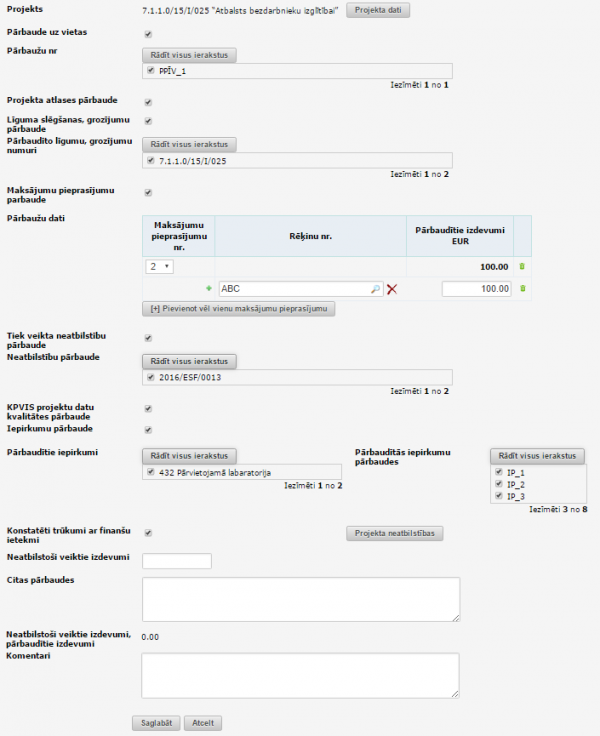Image resolution: width=600 pixels, height=736 pixels.
Task: Click the red X next to the ABC field
Action: (x=392, y=289)
